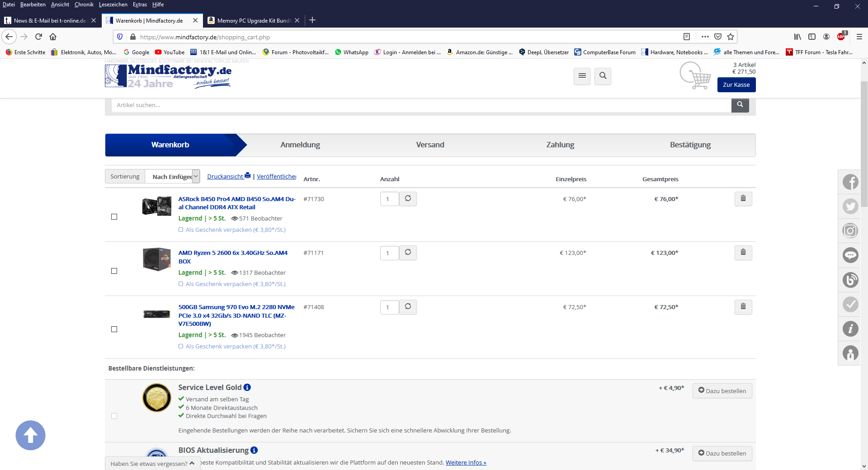
Task: Refresh quantity for AMD Ryzen 5 2600
Action: pyautogui.click(x=408, y=253)
